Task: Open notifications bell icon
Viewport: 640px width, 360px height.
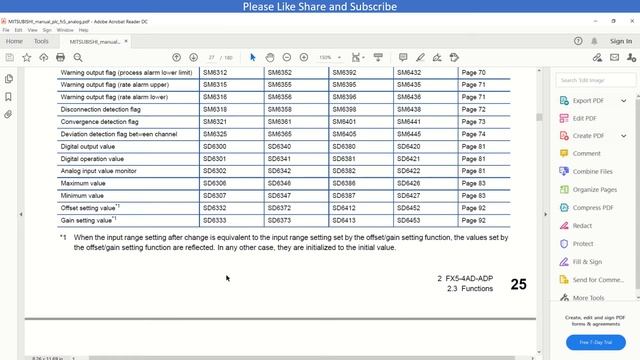Action: [594, 41]
